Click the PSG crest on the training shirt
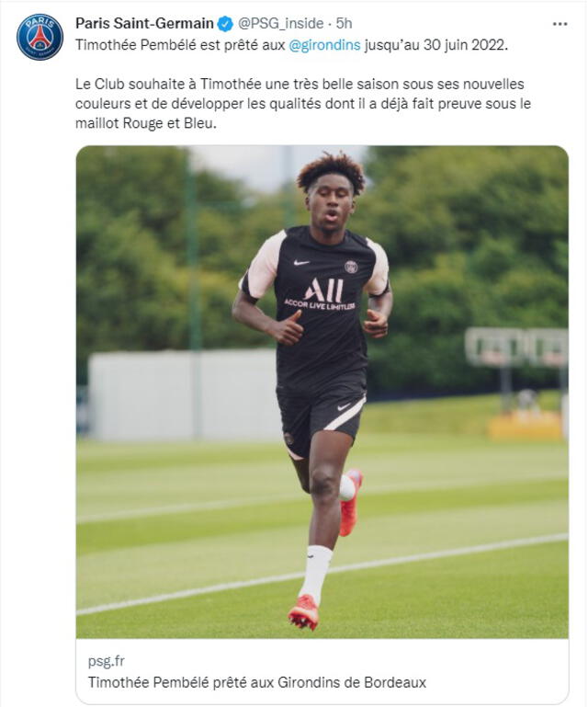 pyautogui.click(x=351, y=267)
